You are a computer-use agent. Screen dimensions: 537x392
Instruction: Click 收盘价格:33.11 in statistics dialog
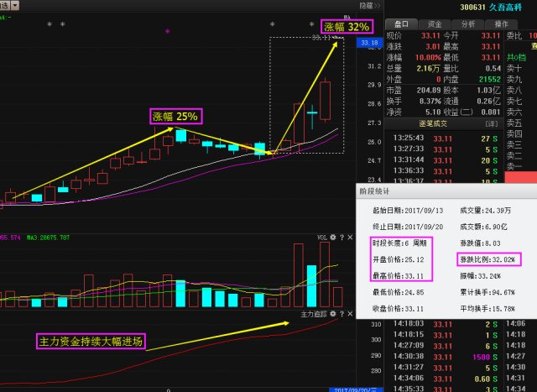398,308
